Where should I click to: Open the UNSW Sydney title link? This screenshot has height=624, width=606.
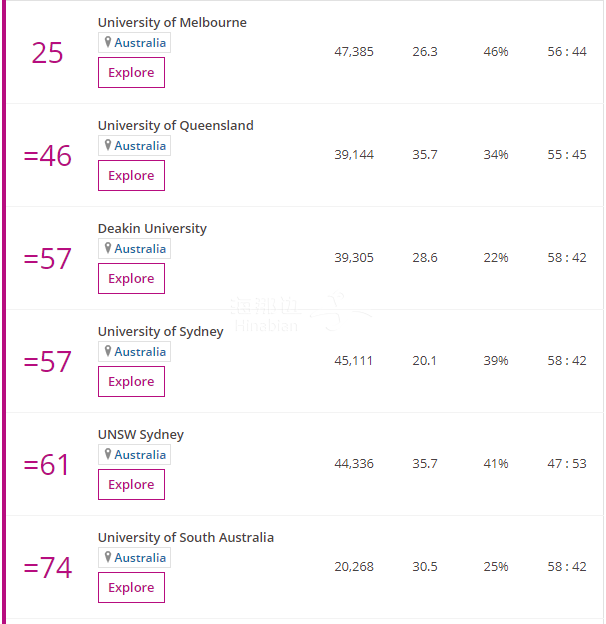click(x=141, y=435)
